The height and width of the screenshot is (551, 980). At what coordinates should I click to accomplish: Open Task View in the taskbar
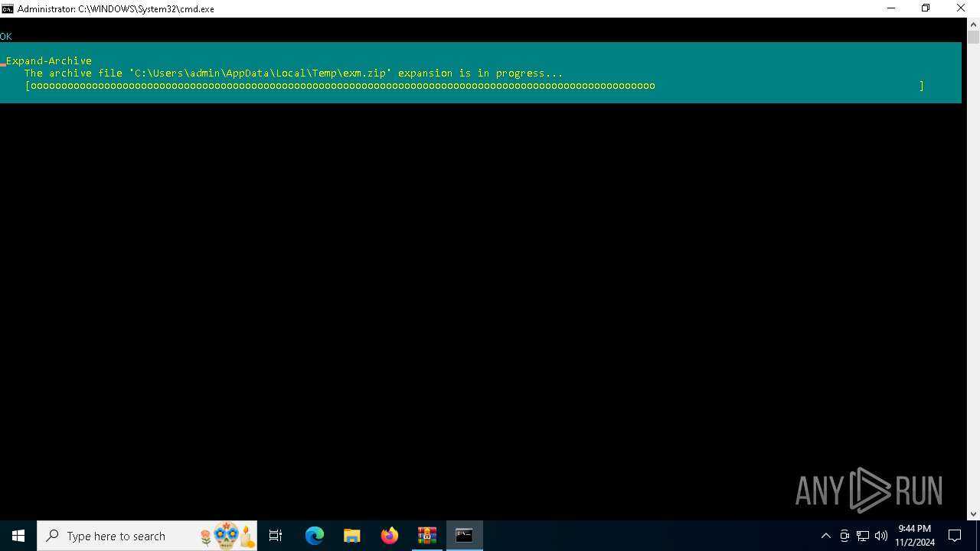(x=276, y=536)
